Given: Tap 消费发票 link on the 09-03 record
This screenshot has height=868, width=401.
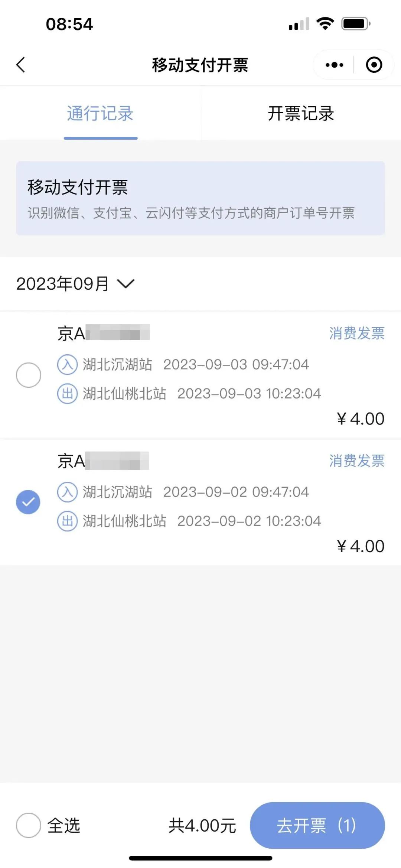Looking at the screenshot, I should [x=356, y=333].
